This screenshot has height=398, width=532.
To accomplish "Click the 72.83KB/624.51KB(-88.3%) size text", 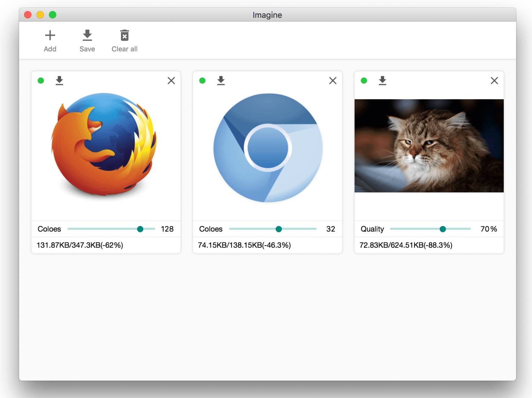I will coord(406,245).
